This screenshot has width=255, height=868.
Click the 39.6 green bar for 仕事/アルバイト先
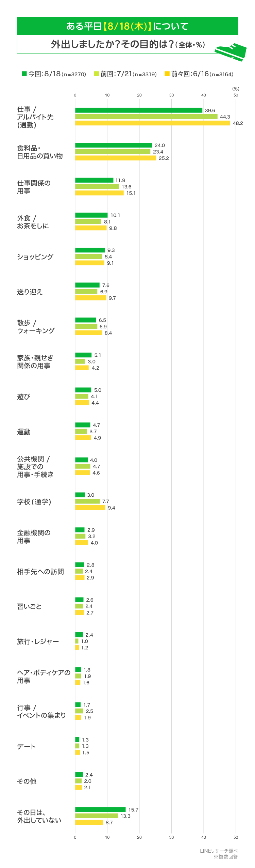[x=139, y=110]
